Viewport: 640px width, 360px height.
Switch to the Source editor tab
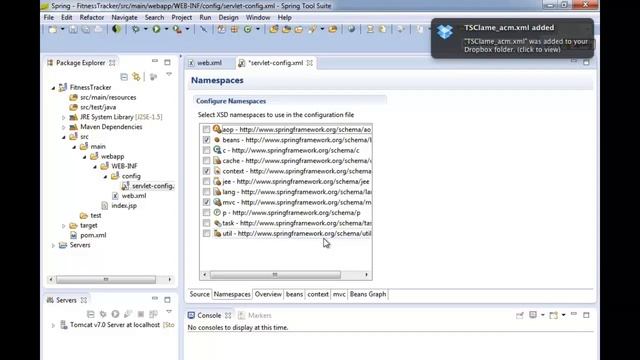200,294
